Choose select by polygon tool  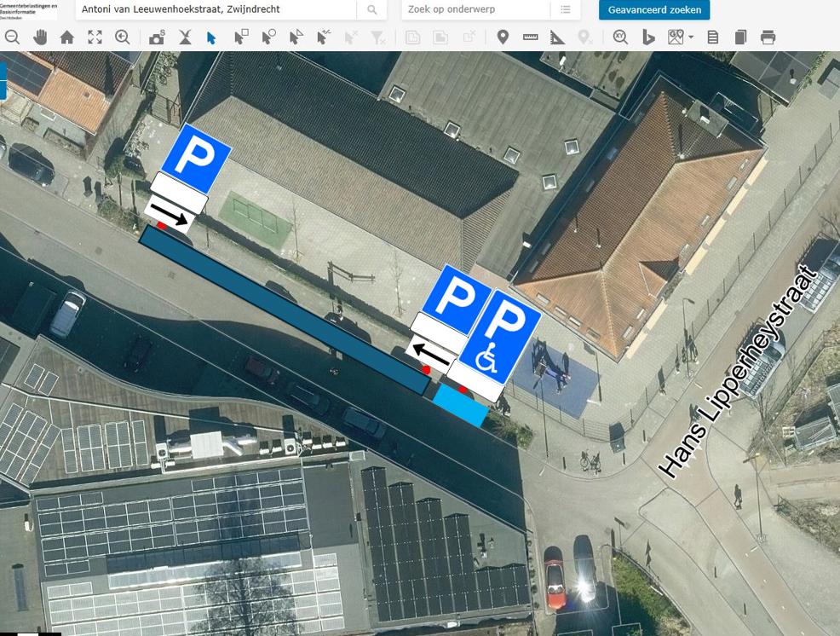click(x=296, y=38)
